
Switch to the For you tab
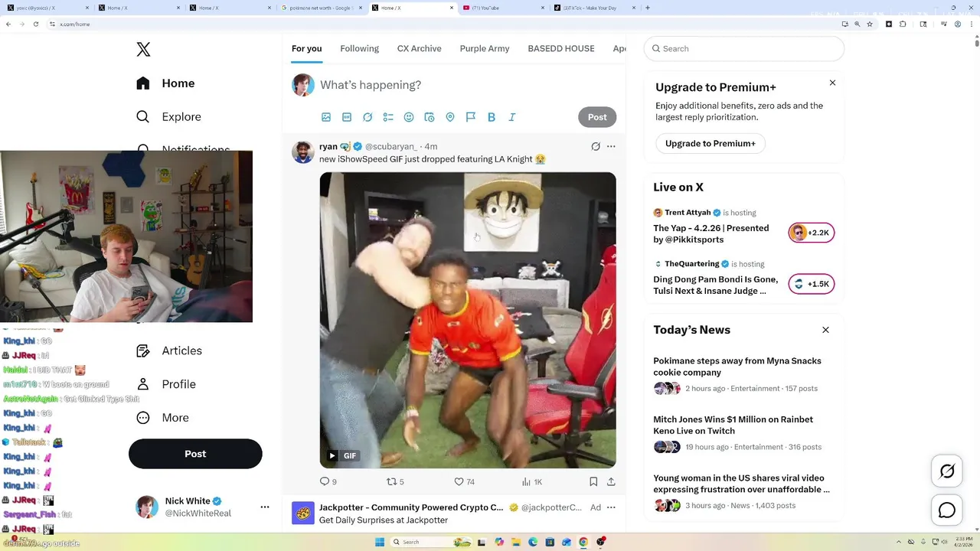(306, 48)
